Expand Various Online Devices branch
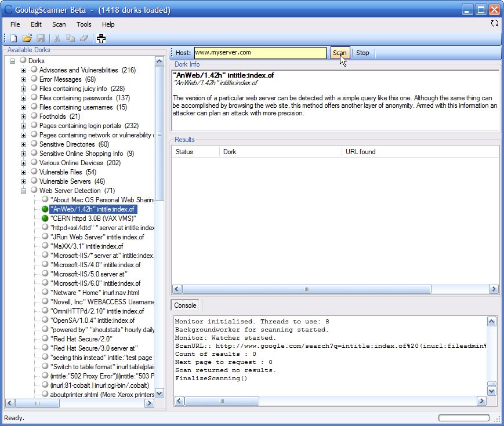 click(23, 163)
